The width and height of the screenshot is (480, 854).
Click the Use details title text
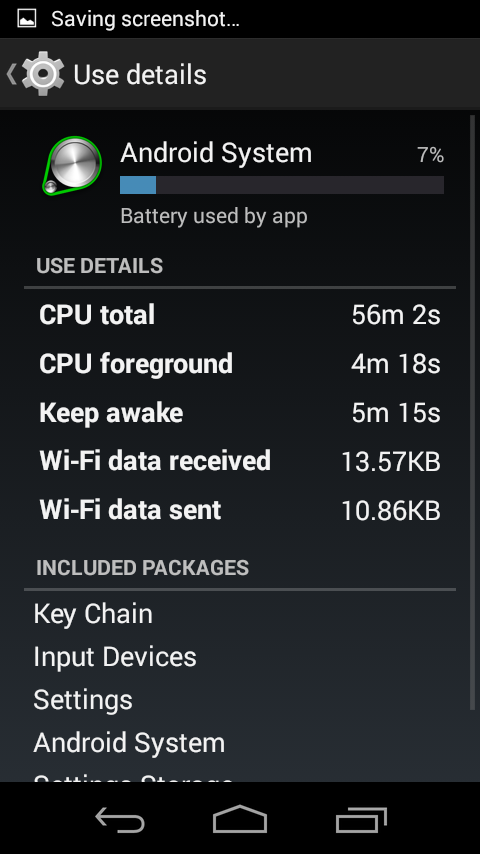(140, 75)
